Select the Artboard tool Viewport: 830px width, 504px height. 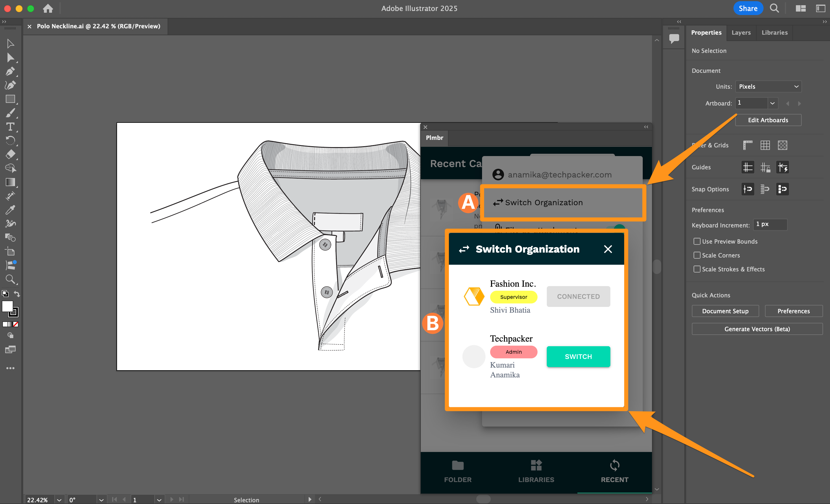tap(10, 251)
